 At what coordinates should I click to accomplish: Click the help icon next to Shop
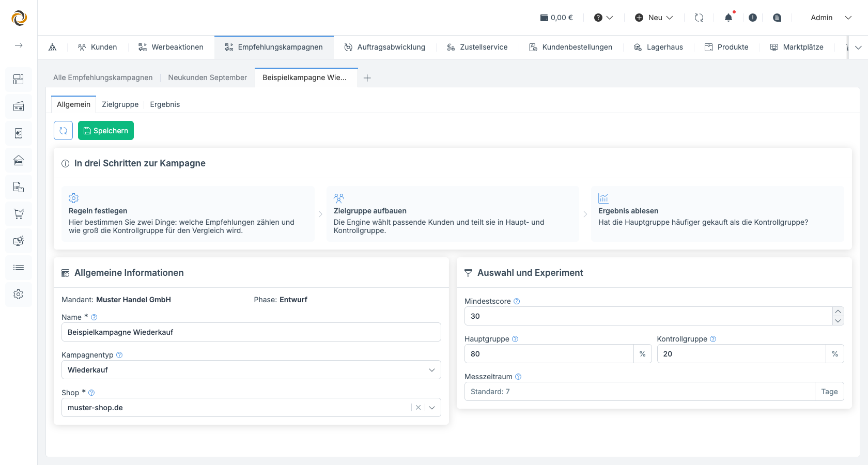click(x=91, y=393)
